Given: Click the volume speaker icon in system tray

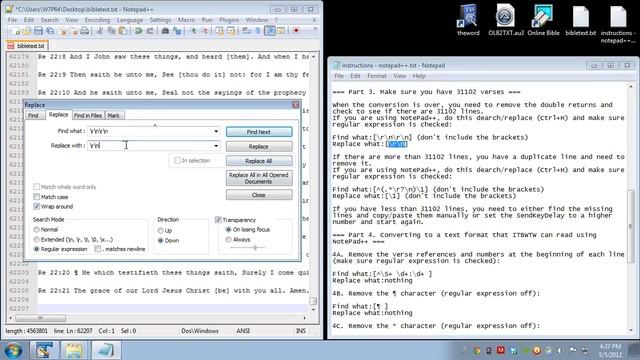Looking at the screenshot, I should [560, 350].
